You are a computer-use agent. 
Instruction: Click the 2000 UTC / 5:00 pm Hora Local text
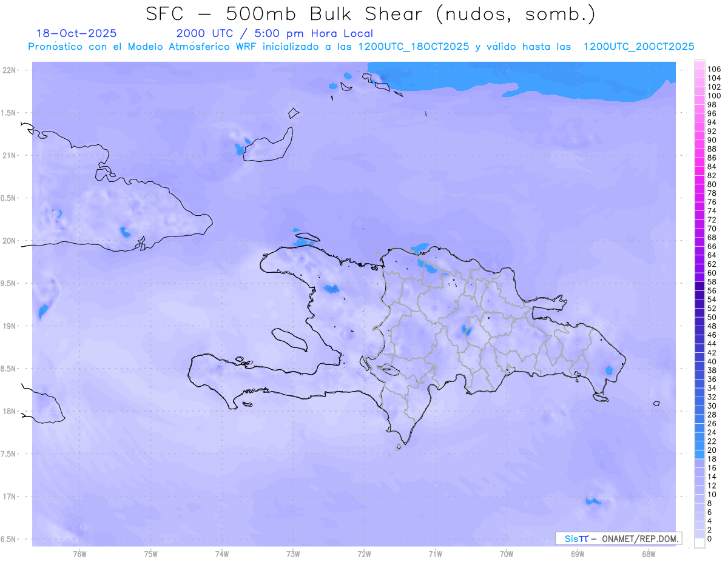(274, 33)
